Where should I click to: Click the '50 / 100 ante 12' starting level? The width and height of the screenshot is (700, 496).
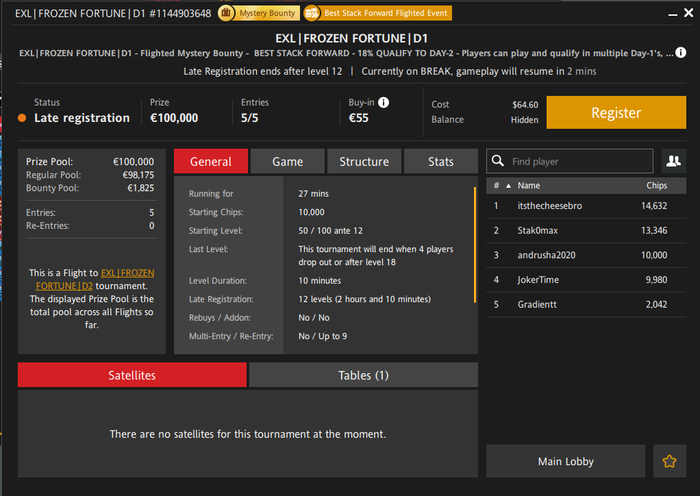330,231
